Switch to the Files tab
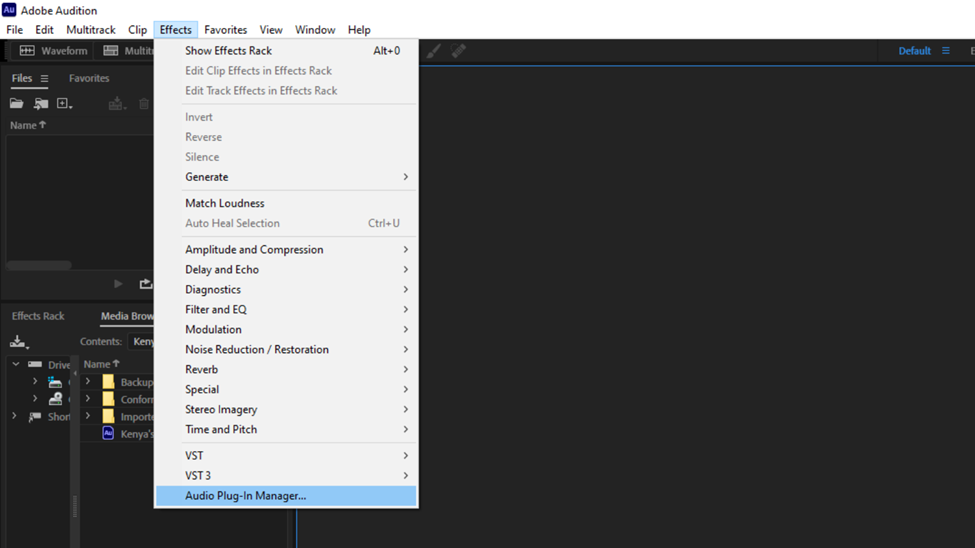Screen dimensions: 975x548 coord(22,78)
